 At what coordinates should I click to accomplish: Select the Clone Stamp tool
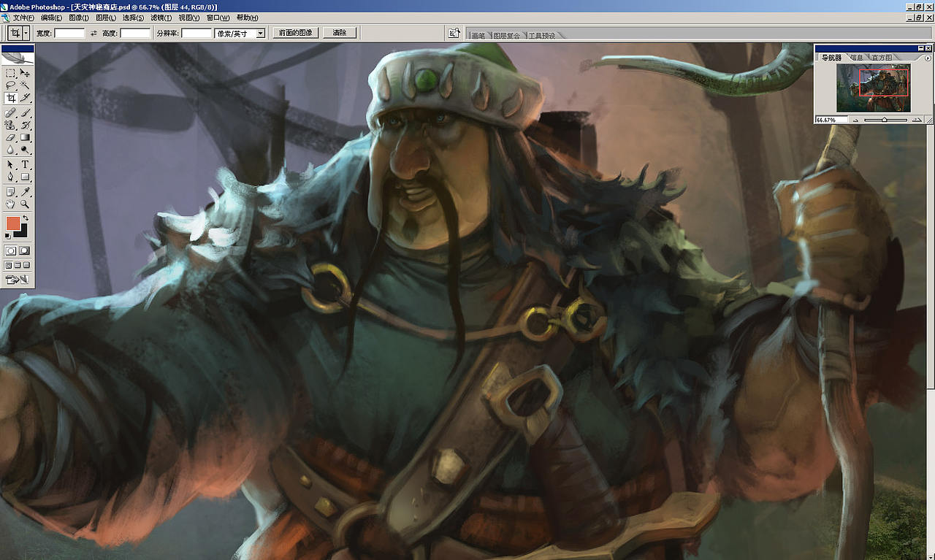click(x=10, y=125)
